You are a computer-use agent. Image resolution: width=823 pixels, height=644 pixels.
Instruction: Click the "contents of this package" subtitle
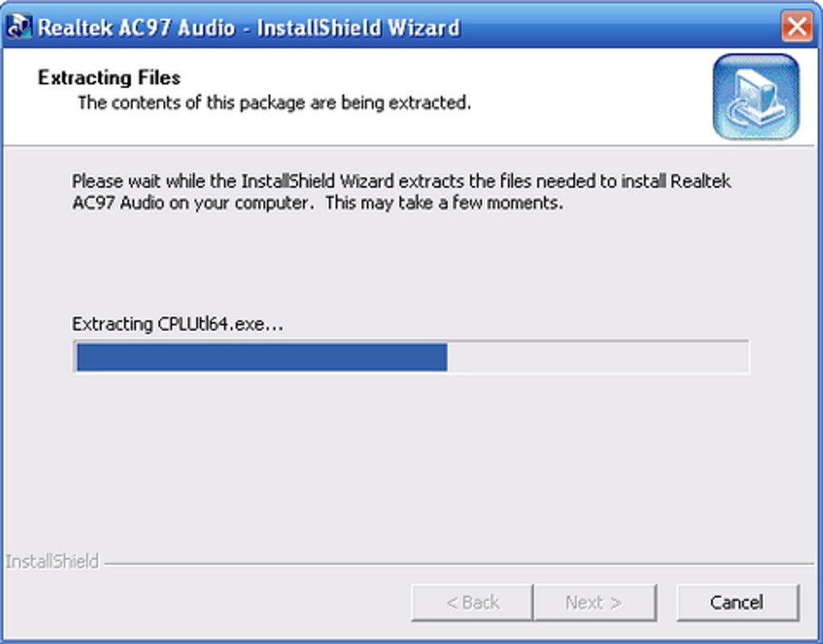(274, 102)
